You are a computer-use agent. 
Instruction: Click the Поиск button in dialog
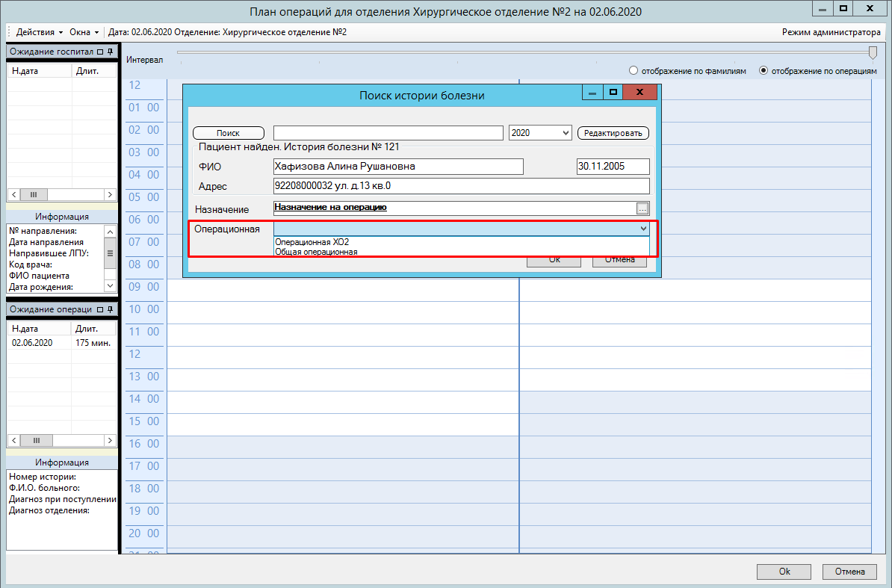[x=228, y=133]
